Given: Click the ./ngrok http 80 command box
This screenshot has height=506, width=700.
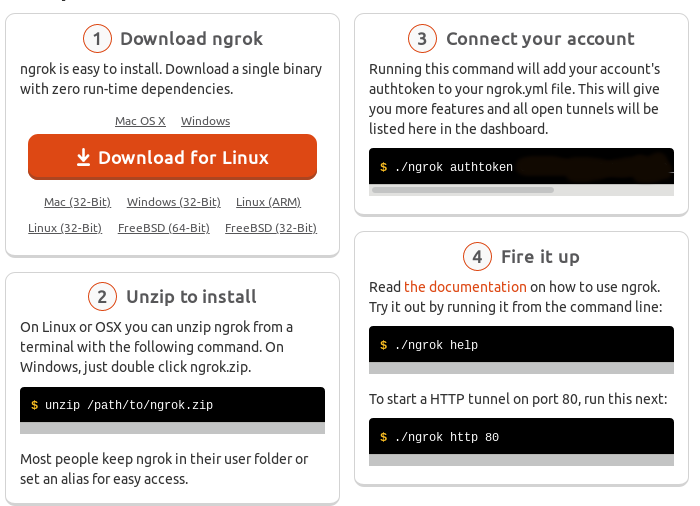Looking at the screenshot, I should pyautogui.click(x=521, y=437).
